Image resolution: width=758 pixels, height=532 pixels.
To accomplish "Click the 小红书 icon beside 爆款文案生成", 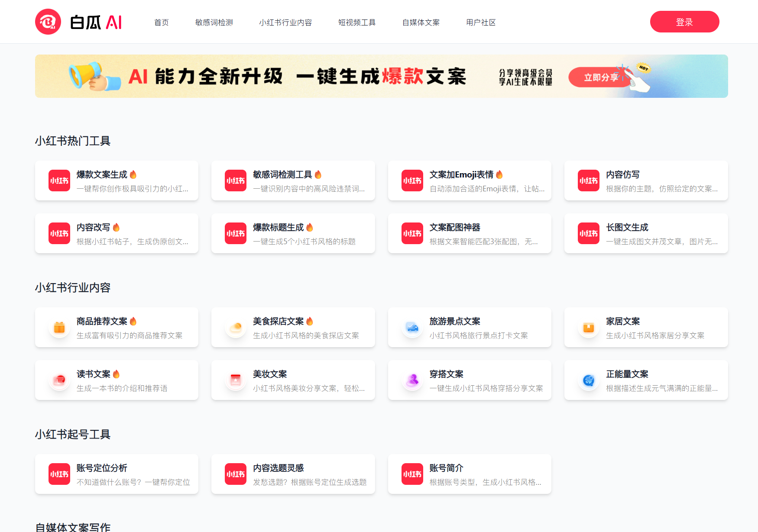I will point(59,181).
